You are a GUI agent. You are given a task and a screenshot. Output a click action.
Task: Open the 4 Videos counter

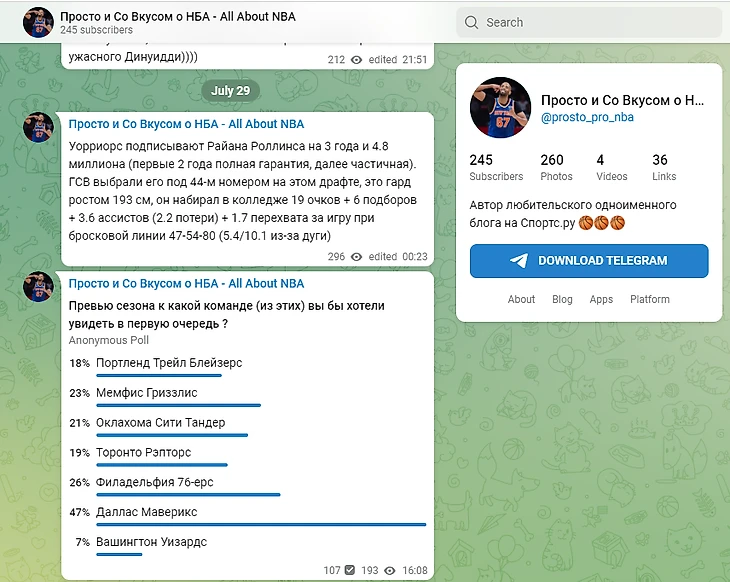[x=611, y=167]
